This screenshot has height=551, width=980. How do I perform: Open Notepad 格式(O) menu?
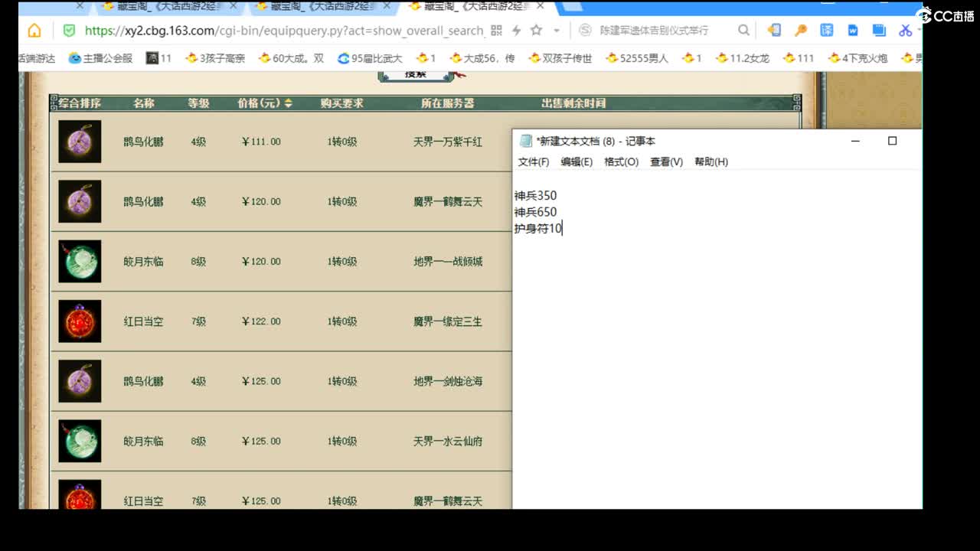pos(621,162)
